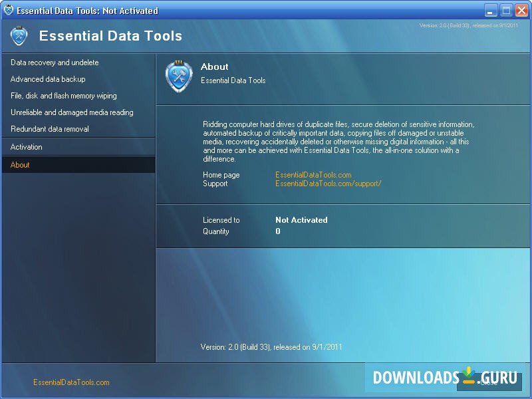This screenshot has width=532, height=399.
Task: Close the Essential Data Tools window
Action: pos(522,11)
